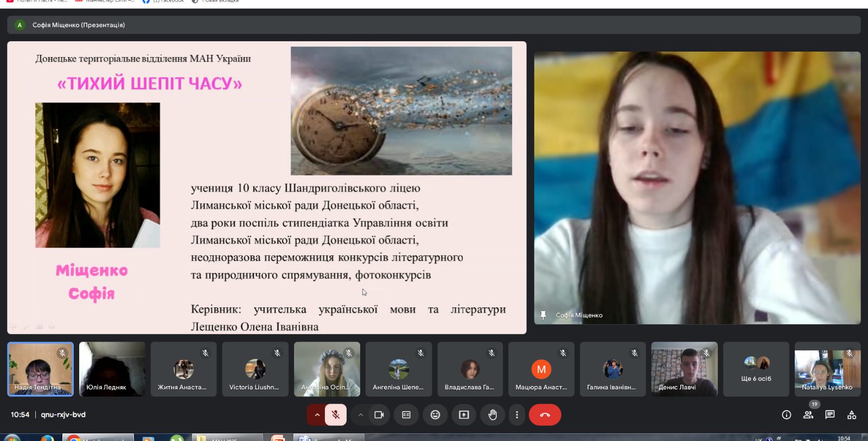Click Софія Міщенко presentation header bar
Screen dimensions: 868x441
(434, 25)
